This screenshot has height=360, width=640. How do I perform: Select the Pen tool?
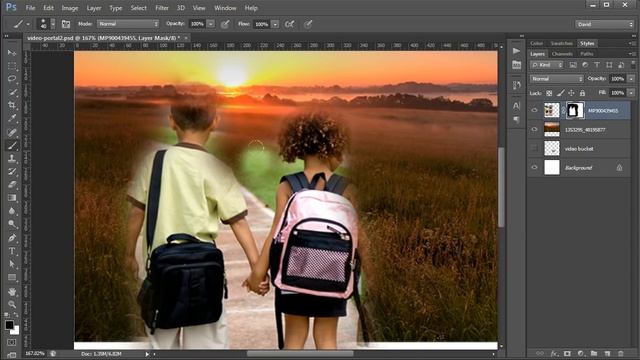pos(12,238)
